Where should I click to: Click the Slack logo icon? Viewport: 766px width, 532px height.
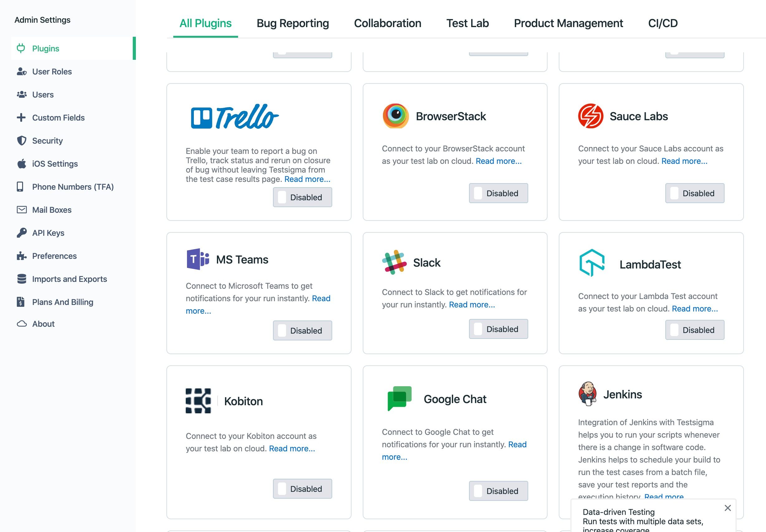pyautogui.click(x=395, y=262)
